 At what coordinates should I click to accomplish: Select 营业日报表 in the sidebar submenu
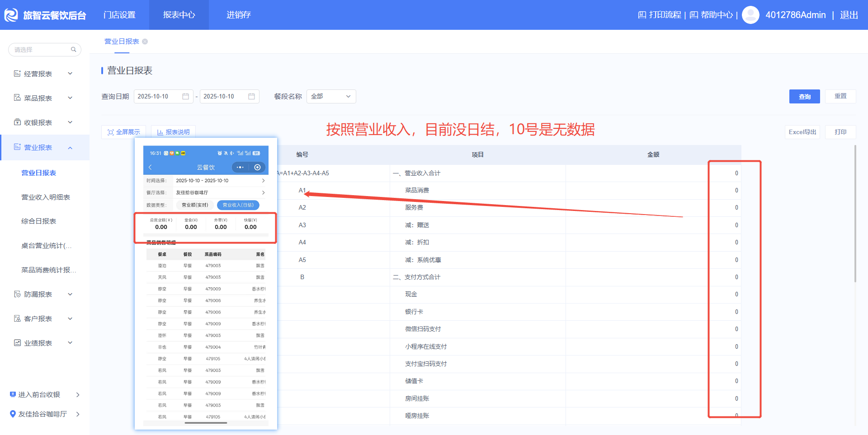(x=39, y=173)
